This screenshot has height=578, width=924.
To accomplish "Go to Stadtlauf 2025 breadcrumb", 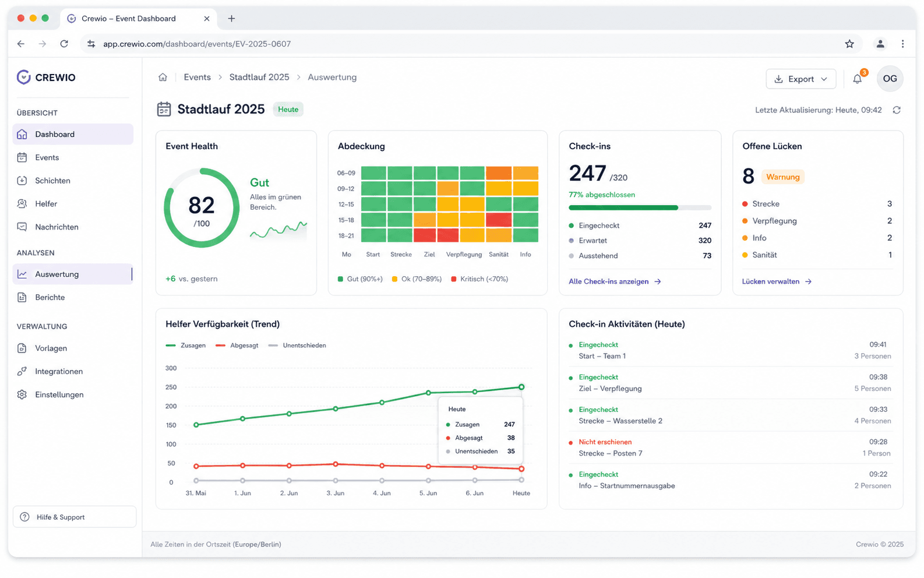I will coord(259,77).
